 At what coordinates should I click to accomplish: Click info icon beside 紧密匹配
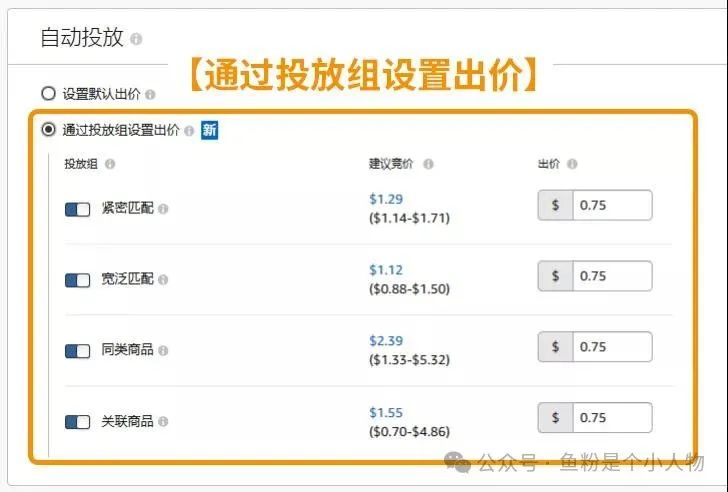[163, 209]
